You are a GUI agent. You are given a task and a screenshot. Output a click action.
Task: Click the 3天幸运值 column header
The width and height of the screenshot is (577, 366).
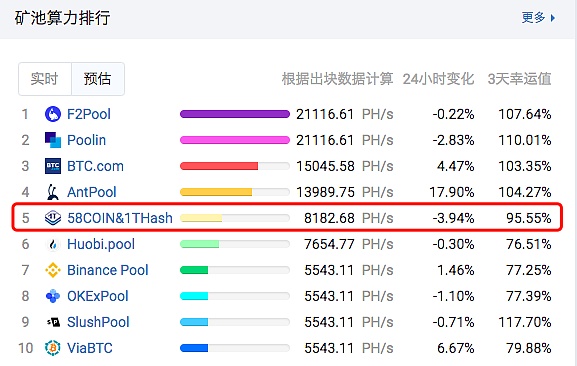coord(519,79)
